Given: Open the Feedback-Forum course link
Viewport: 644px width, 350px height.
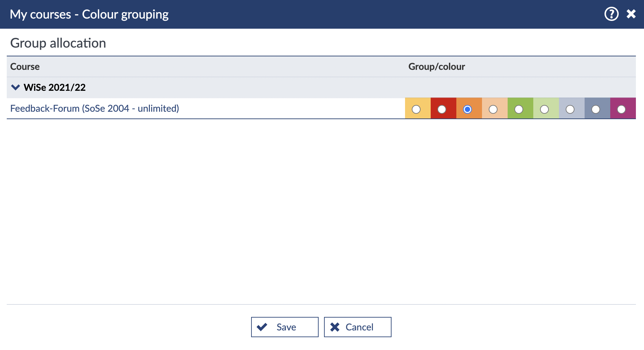Looking at the screenshot, I should (x=95, y=108).
